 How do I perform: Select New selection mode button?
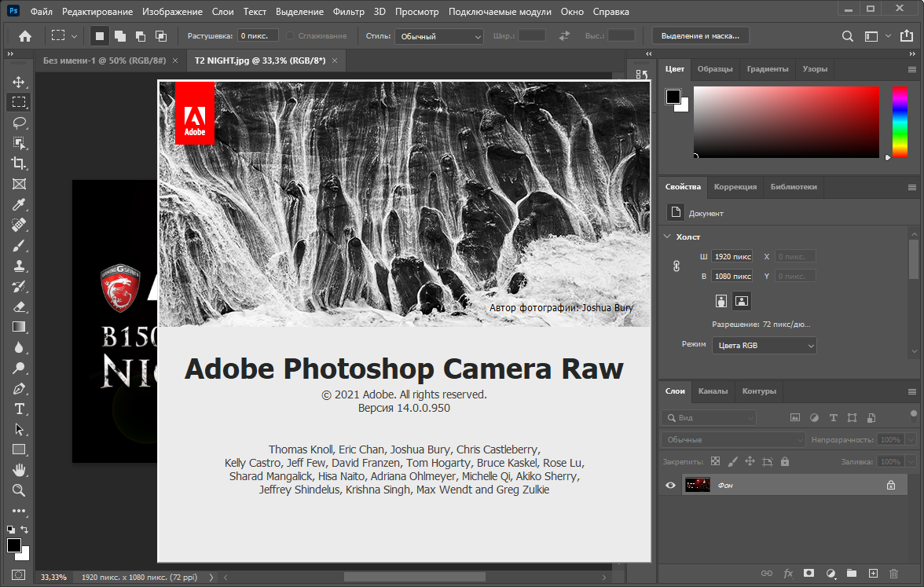[x=100, y=36]
